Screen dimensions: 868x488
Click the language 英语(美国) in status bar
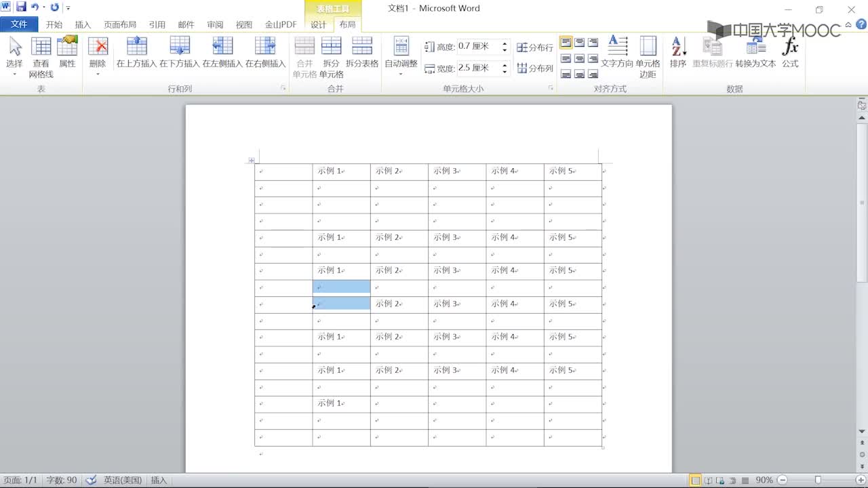click(x=123, y=480)
